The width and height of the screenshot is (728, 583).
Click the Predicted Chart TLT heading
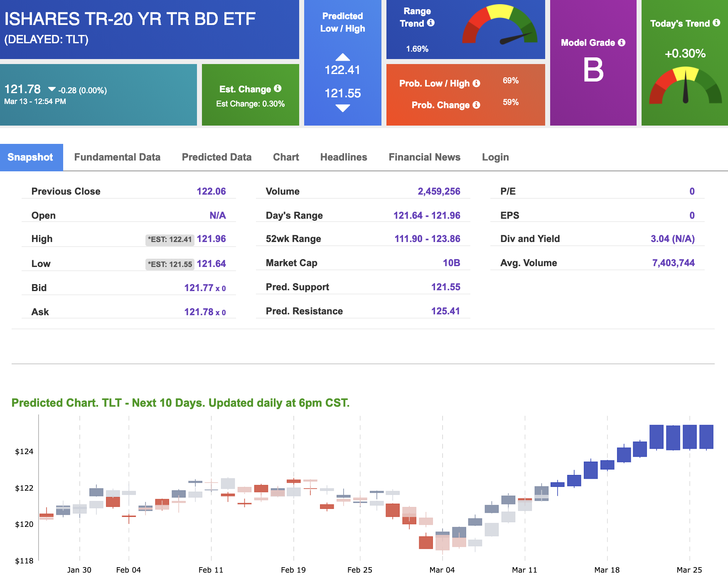[x=180, y=403]
